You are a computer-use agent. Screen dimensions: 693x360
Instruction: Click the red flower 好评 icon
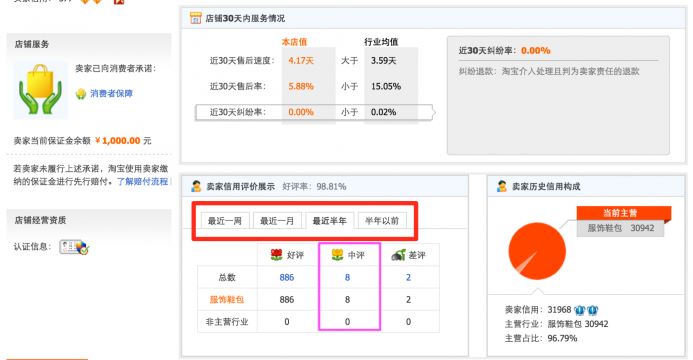pos(277,255)
